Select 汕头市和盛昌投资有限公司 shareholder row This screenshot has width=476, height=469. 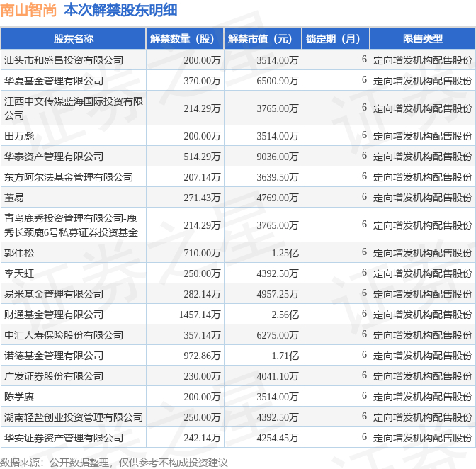[238, 60]
